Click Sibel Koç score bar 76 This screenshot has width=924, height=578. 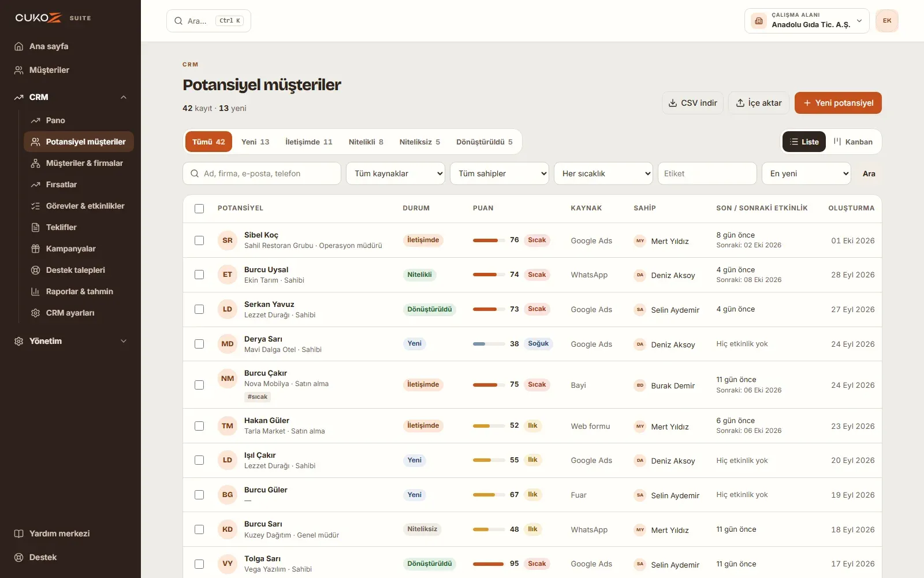point(489,240)
